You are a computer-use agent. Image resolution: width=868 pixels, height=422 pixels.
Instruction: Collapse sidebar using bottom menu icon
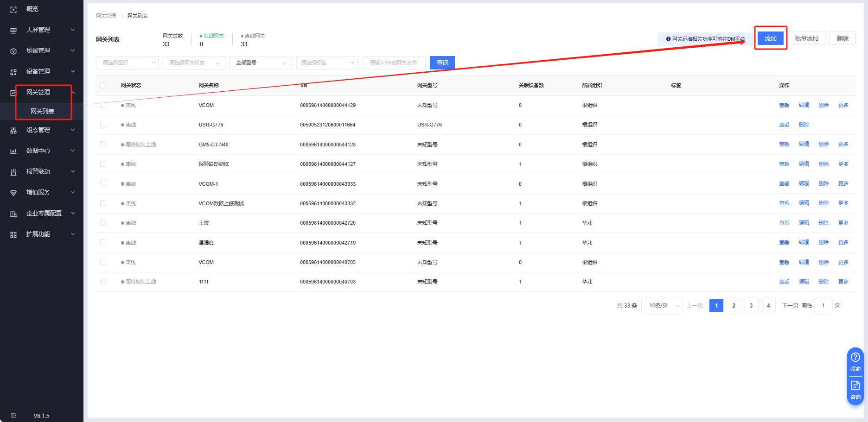pyautogui.click(x=13, y=416)
